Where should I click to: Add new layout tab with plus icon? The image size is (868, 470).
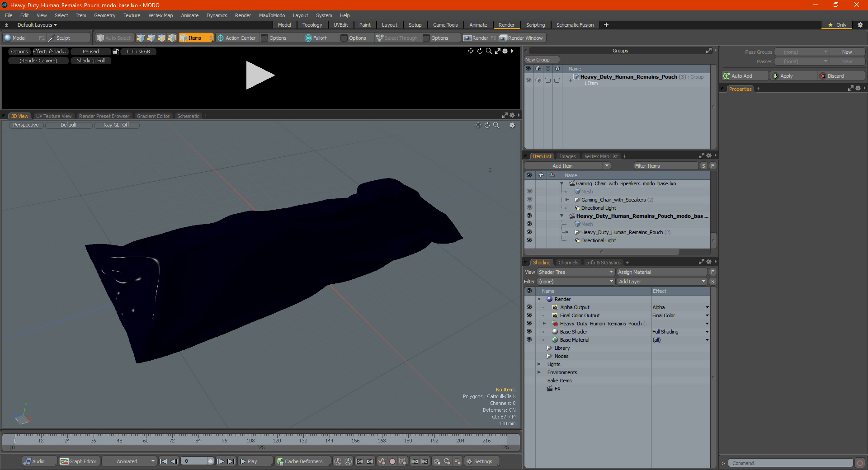(606, 25)
